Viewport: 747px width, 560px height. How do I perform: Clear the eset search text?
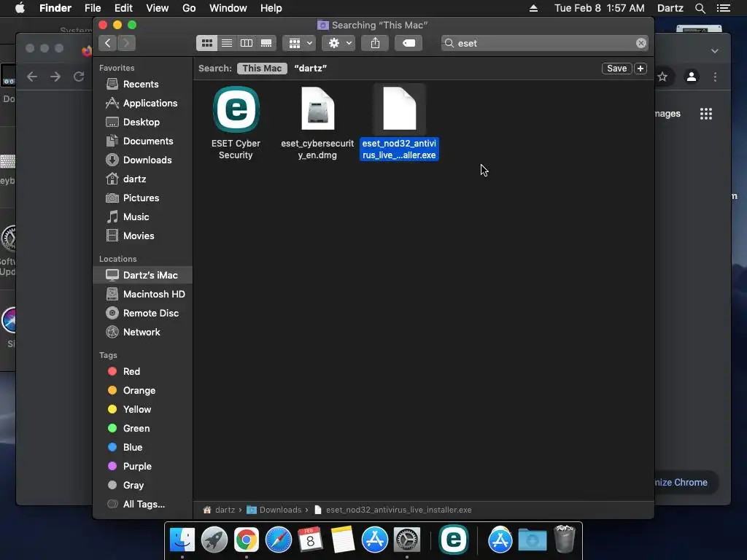[641, 43]
